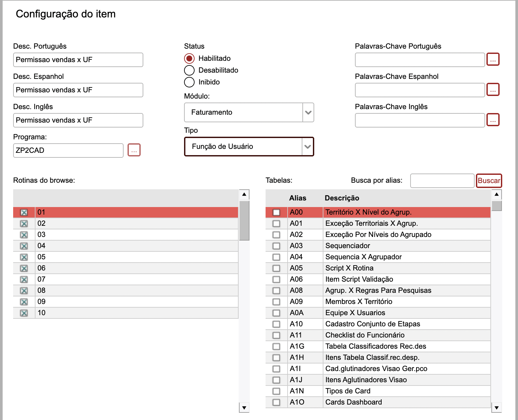Click the Desc. Inglês text field
518x420 pixels.
78,120
